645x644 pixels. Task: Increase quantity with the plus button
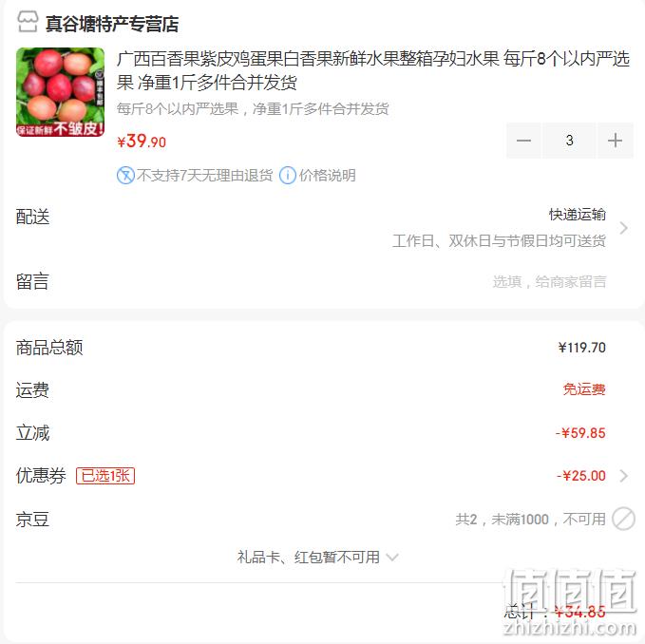pyautogui.click(x=615, y=141)
